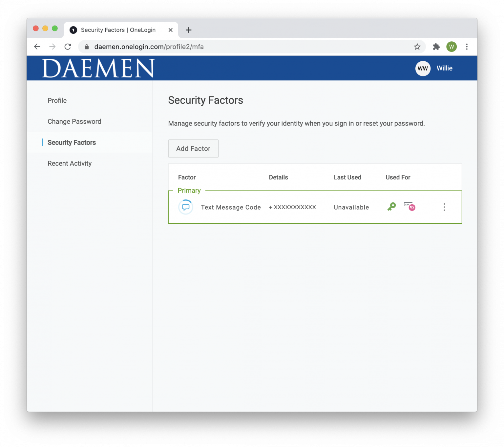The image size is (504, 447).
Task: Click the address bar URL field
Action: (230, 47)
